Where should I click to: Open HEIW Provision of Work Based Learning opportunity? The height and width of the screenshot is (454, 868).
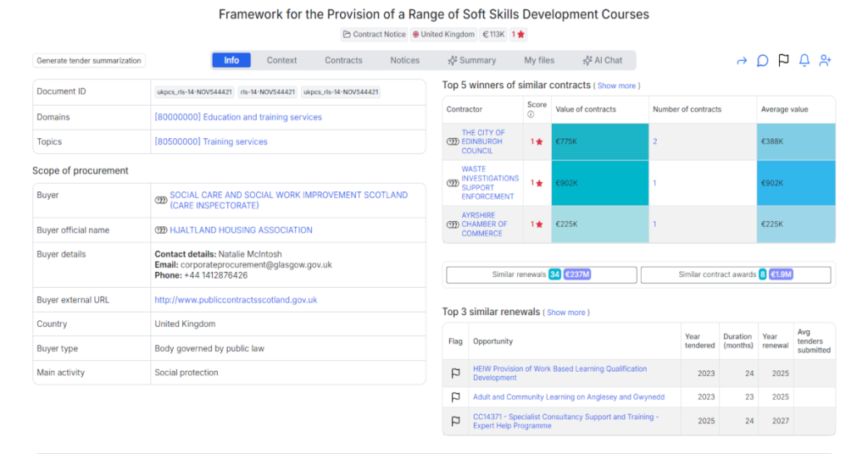click(559, 374)
